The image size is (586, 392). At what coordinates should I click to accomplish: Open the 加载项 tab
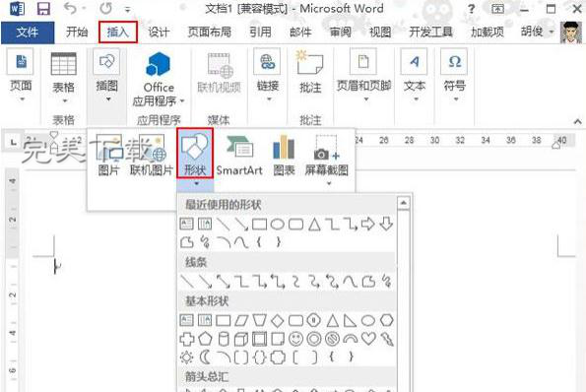tap(487, 33)
